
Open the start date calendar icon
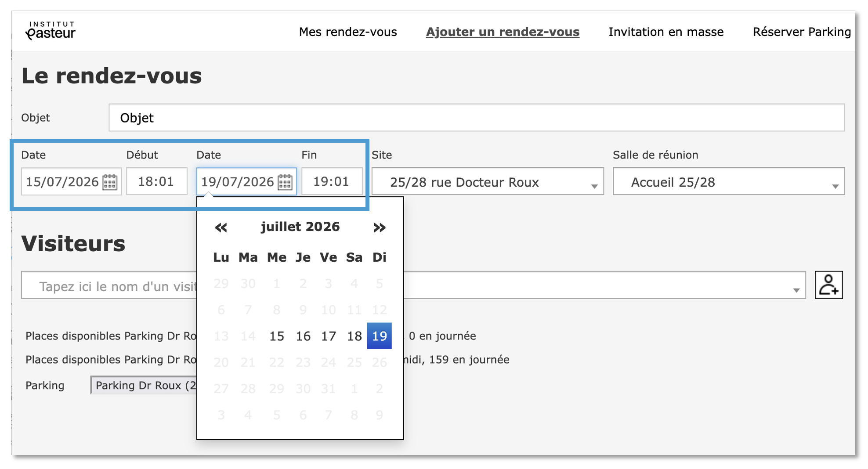point(110,182)
